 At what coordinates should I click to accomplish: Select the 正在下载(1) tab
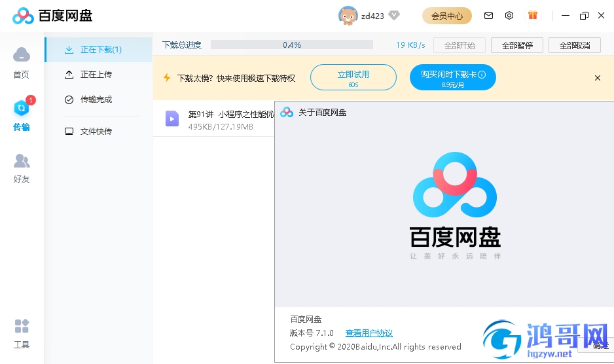pyautogui.click(x=99, y=50)
